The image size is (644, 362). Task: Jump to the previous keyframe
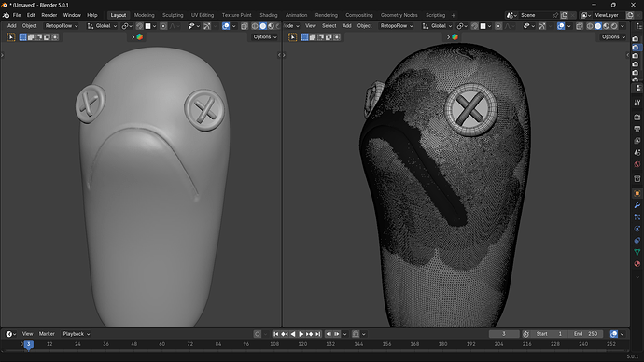285,334
